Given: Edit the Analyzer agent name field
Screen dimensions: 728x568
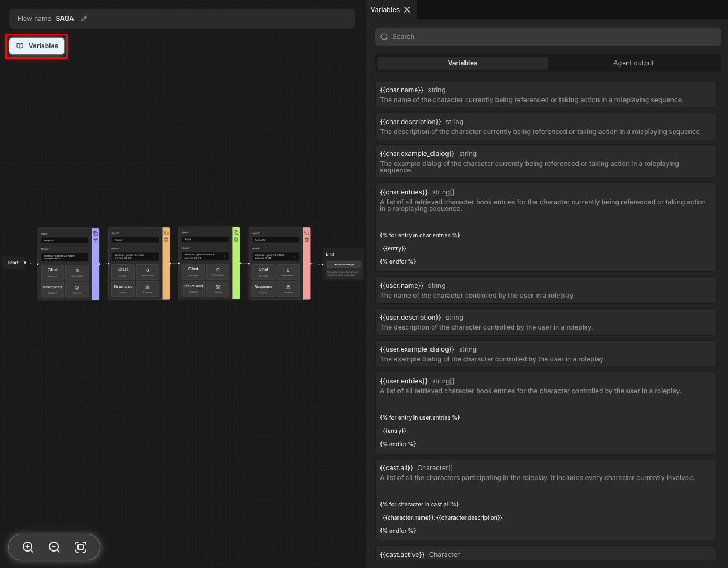Looking at the screenshot, I should 65,241.
